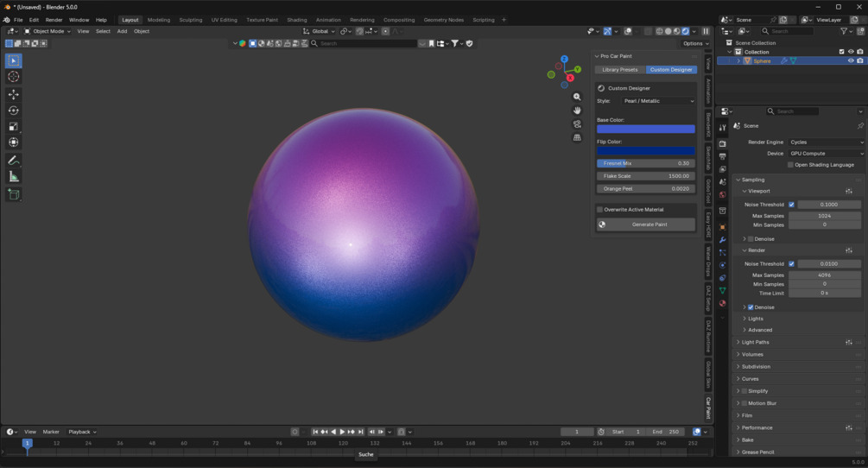Screen dimensions: 868x468
Task: Click the Generate Paint button
Action: pos(645,225)
